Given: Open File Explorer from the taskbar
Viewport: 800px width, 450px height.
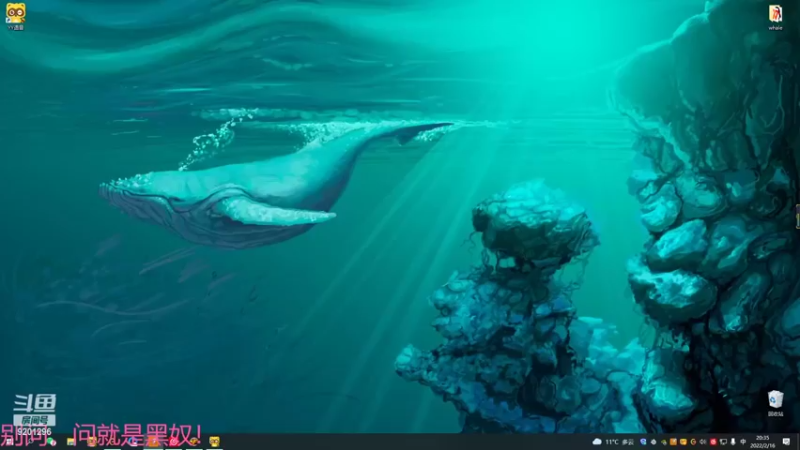Looking at the screenshot, I should [71, 442].
